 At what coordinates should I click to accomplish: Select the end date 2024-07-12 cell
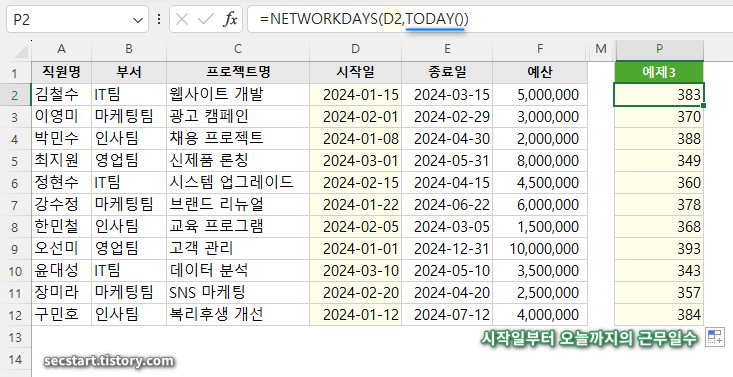[x=447, y=315]
